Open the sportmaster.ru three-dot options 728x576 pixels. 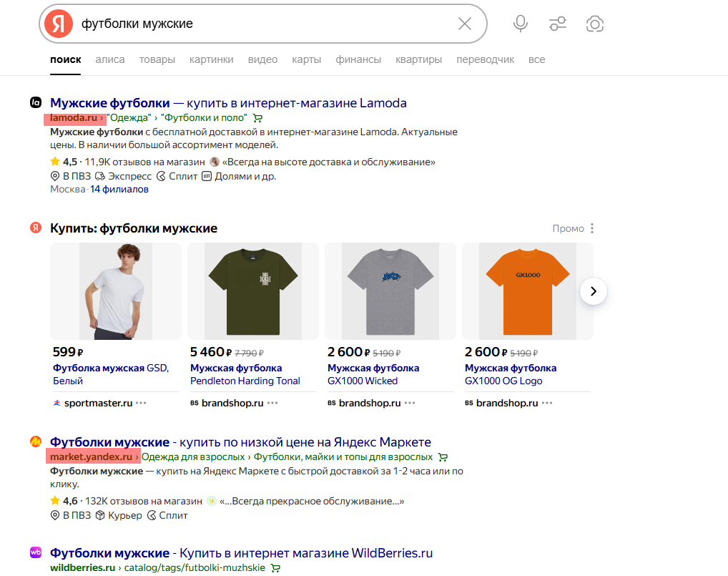(x=141, y=404)
